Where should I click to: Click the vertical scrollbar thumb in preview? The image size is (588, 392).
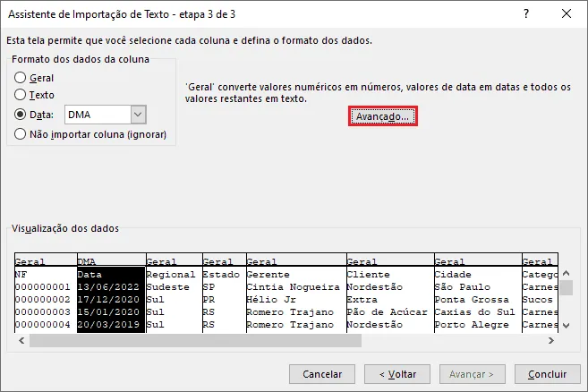click(x=567, y=287)
